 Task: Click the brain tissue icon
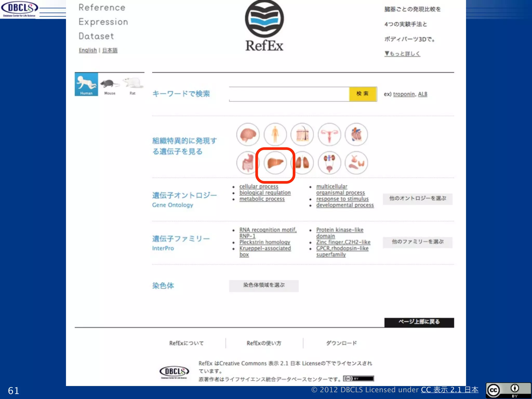(x=248, y=135)
